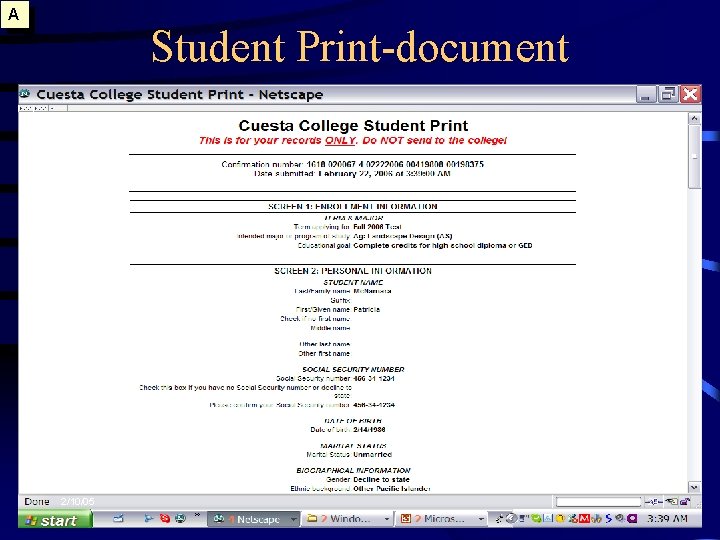This screenshot has height=540, width=720.
Task: Click the purple icon next to the clock
Action: [x=632, y=518]
